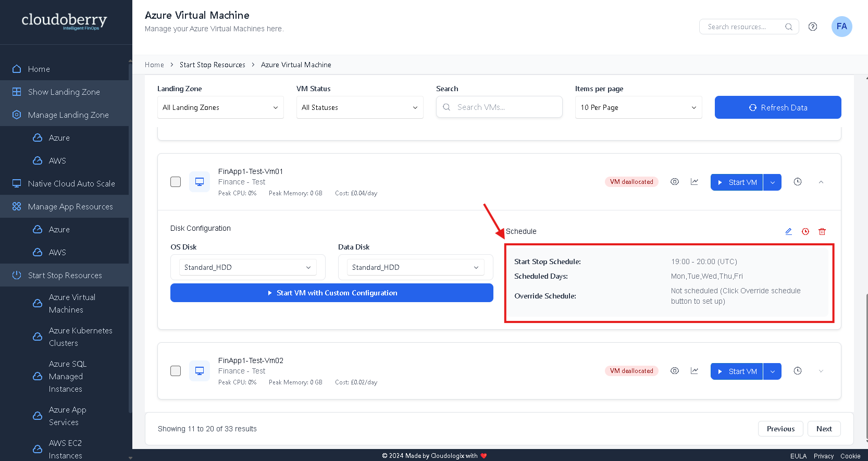This screenshot has width=868, height=461.
Task: Start VM for FinApp1-Test-Vm02
Action: coord(737,371)
